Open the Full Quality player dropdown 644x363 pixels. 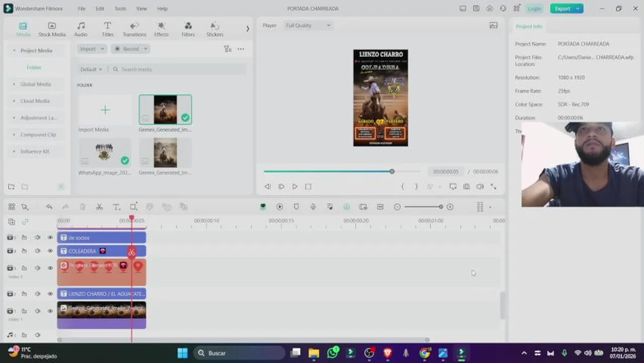(308, 25)
